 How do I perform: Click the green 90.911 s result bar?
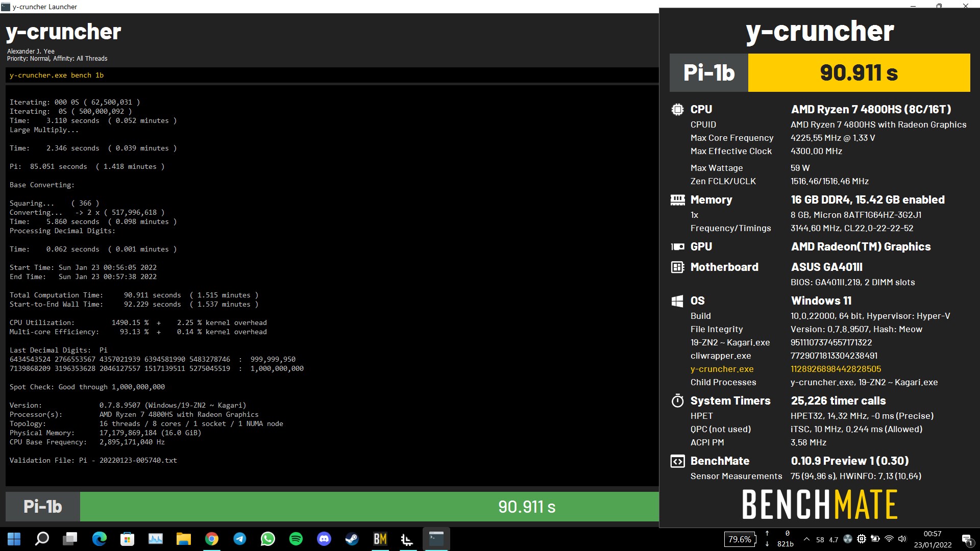370,507
